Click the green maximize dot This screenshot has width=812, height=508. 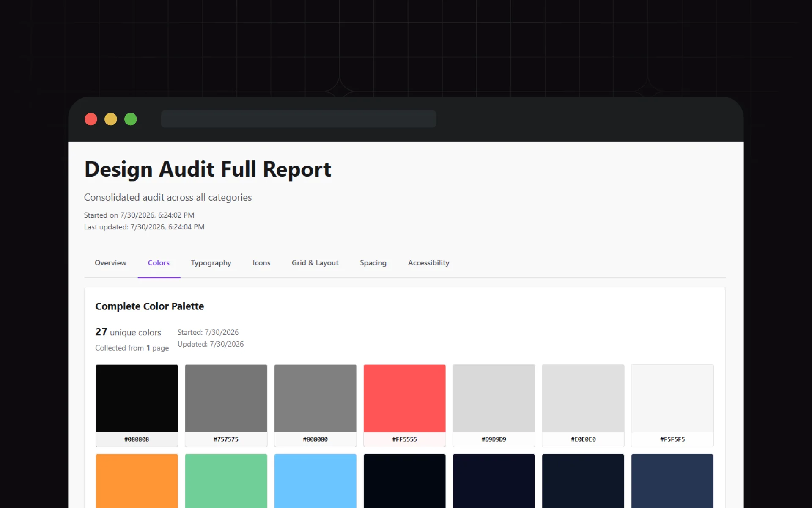pyautogui.click(x=131, y=119)
